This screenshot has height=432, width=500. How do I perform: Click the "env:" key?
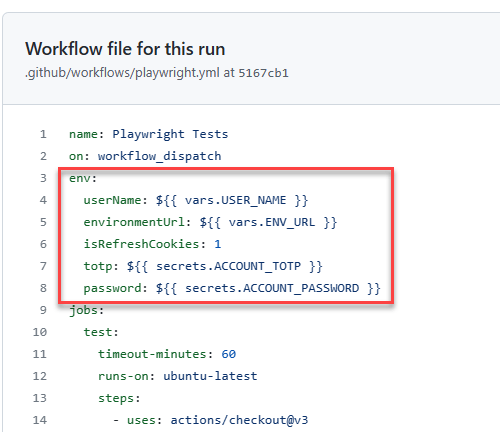(x=83, y=178)
